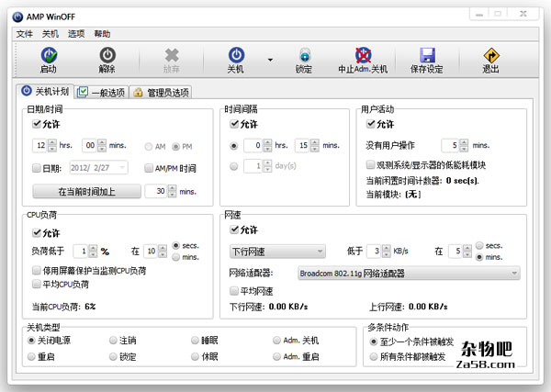Select the hrs/mins interval radio button

tap(234, 146)
